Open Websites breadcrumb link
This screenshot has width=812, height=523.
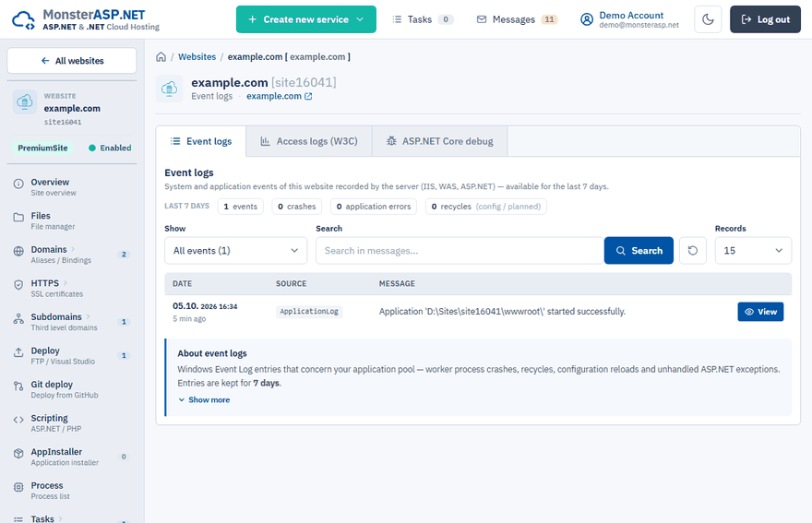(x=197, y=57)
